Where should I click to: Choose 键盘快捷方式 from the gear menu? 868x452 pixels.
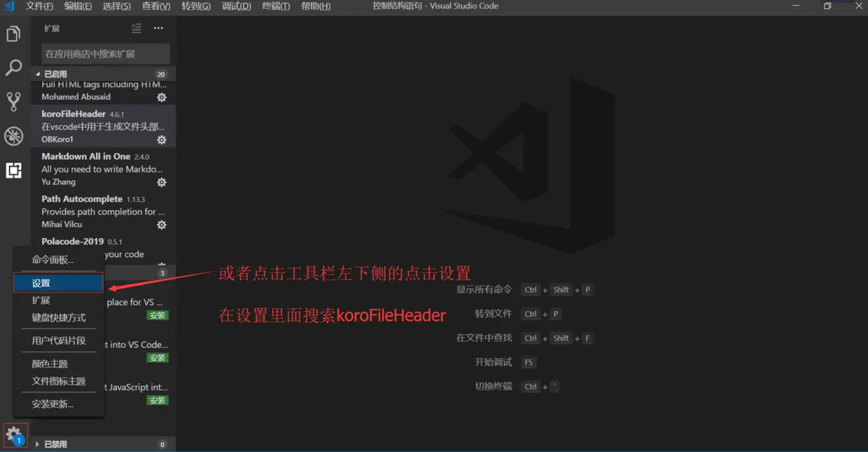tap(59, 317)
